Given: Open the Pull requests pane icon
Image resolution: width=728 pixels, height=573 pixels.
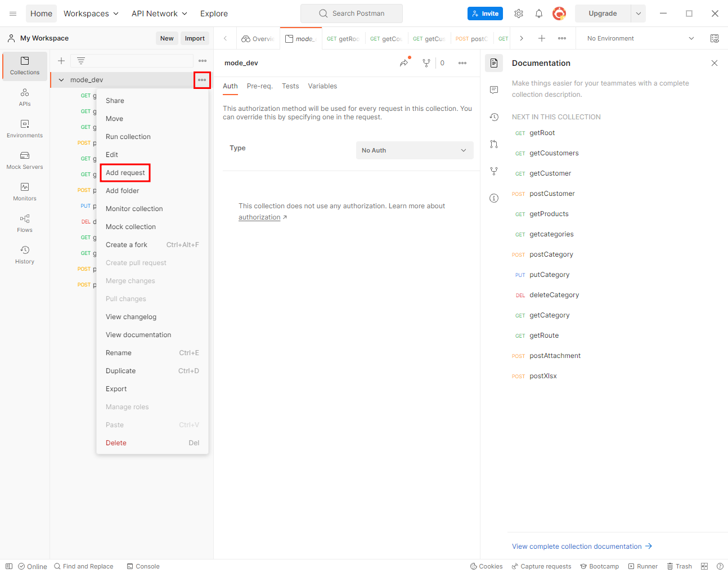Looking at the screenshot, I should [494, 144].
